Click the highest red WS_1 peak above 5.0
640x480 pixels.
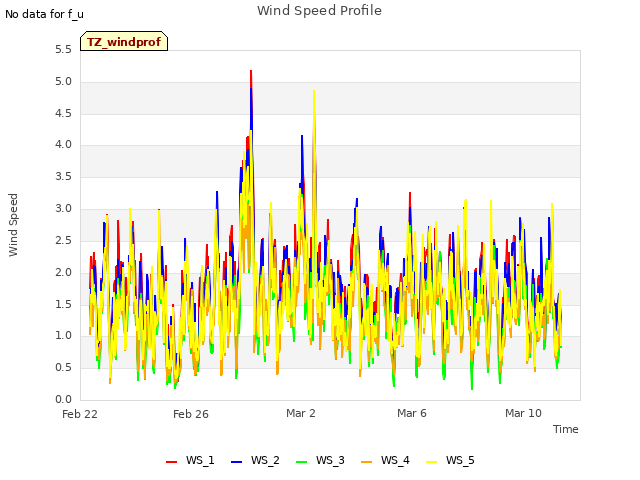coord(251,72)
